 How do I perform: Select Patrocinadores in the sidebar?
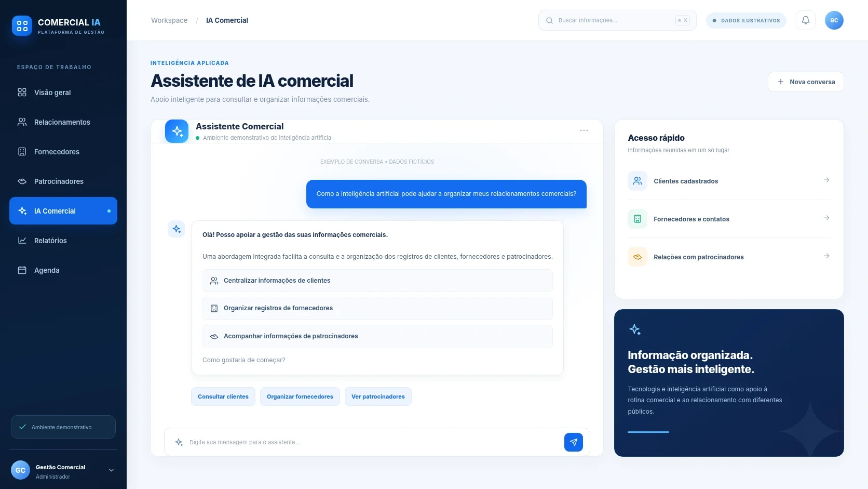63,181
